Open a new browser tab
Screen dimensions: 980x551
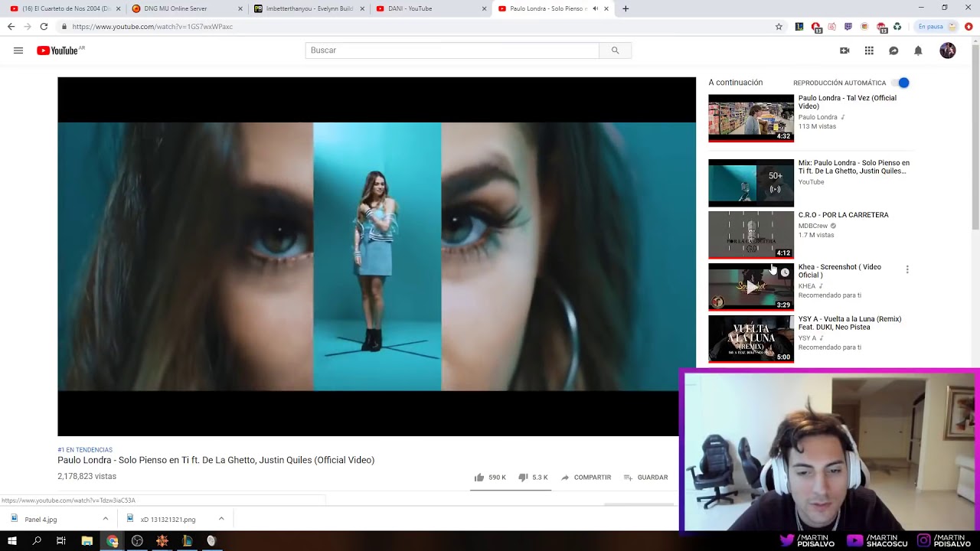(626, 8)
